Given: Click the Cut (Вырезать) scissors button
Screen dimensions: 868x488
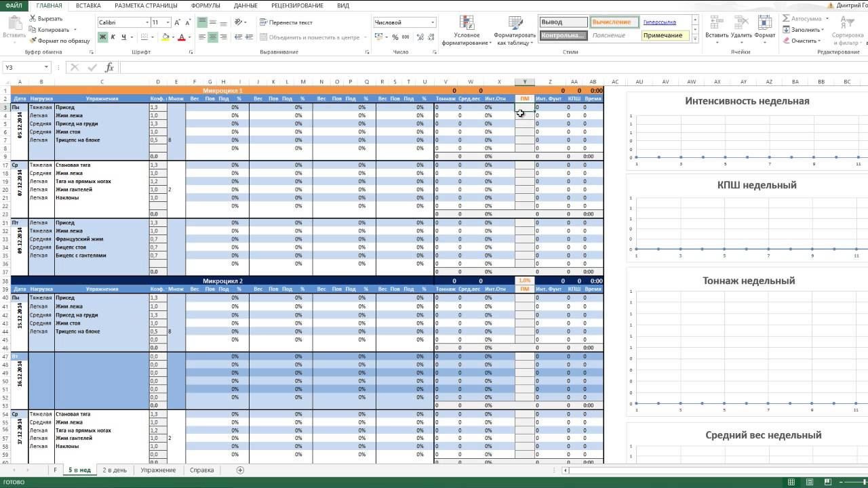Looking at the screenshot, I should [x=45, y=19].
